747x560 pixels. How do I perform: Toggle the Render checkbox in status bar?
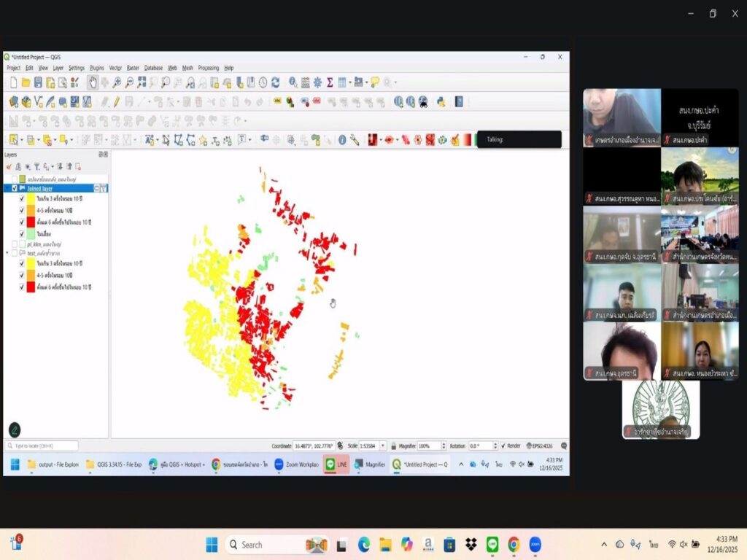pos(503,446)
